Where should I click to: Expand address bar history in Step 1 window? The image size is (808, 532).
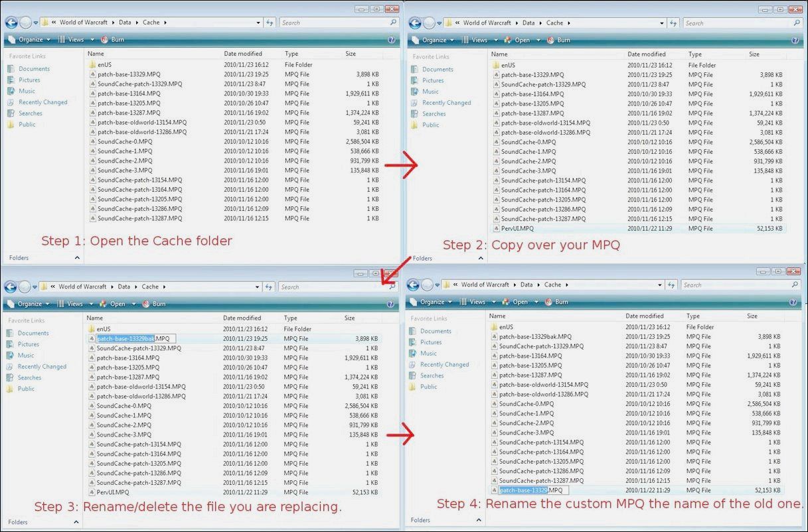[x=259, y=23]
